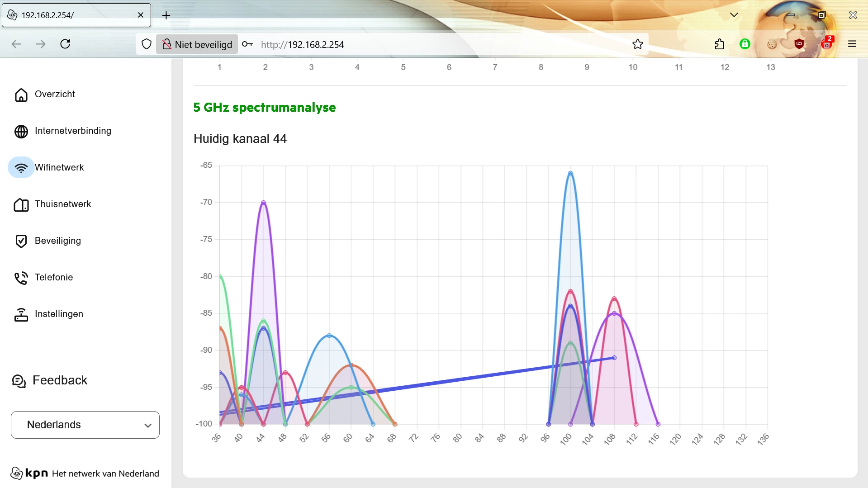Click the Niet beveiligd security indicator
The image size is (868, 488).
coord(197,44)
